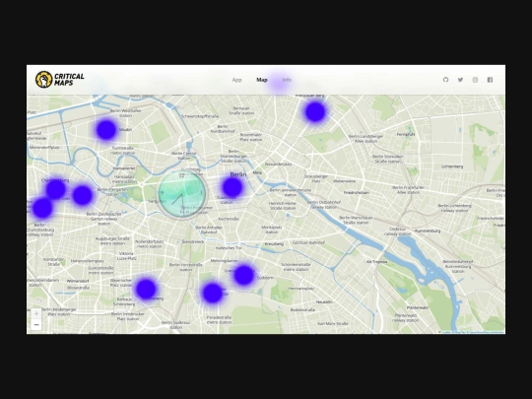Click the Görlitzer Bahnhof map label
Image resolution: width=532 pixels, height=399 pixels.
click(308, 242)
